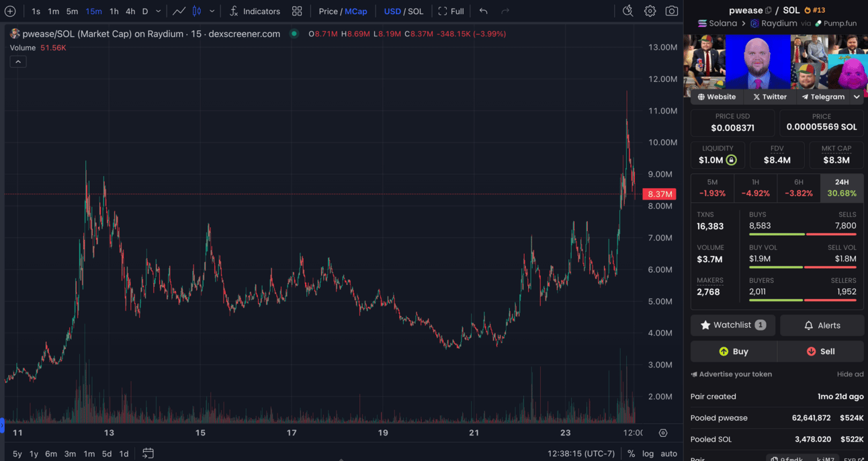Open the chart style dropdown arrow
This screenshot has width=868, height=461.
click(212, 11)
